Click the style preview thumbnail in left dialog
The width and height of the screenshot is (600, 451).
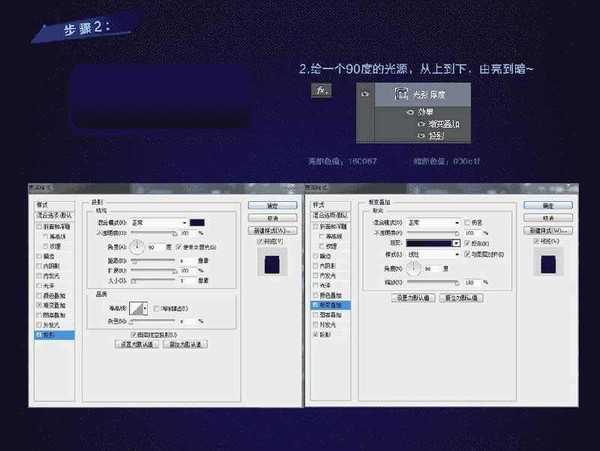272,263
